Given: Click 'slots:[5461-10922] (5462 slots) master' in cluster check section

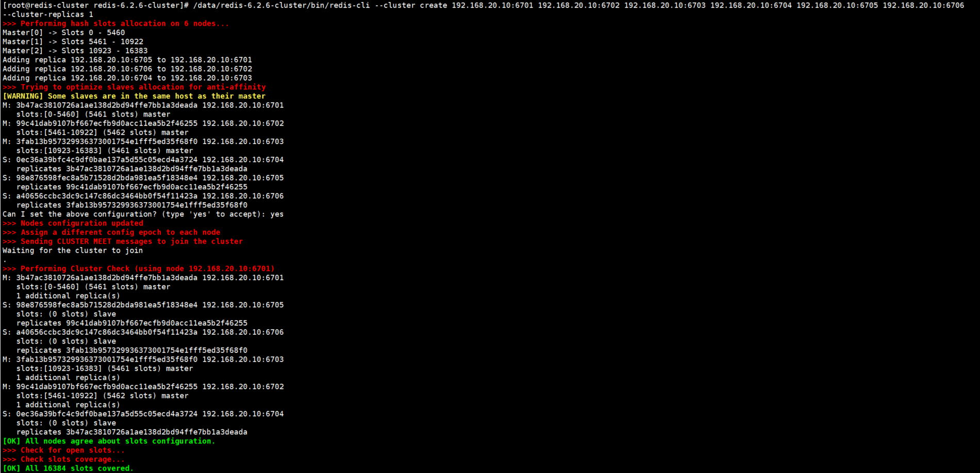Looking at the screenshot, I should tap(102, 396).
